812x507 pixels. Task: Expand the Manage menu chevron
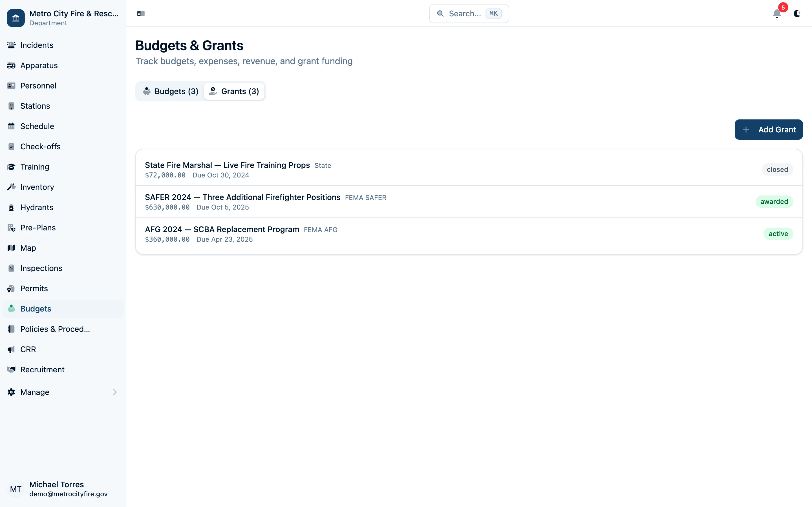[115, 392]
